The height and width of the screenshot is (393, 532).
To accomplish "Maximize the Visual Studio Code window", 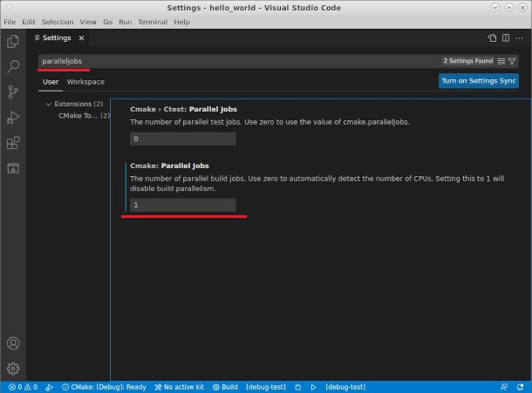I will click(508, 8).
